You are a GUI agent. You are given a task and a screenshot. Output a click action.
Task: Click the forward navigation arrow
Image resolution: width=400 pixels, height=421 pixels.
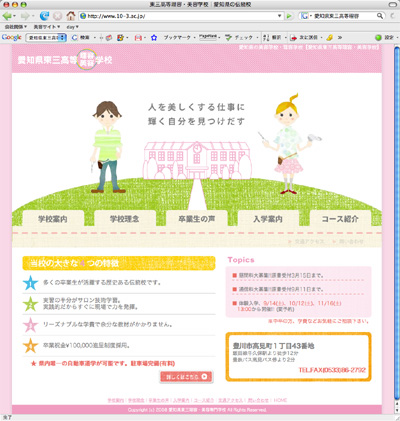(x=25, y=16)
